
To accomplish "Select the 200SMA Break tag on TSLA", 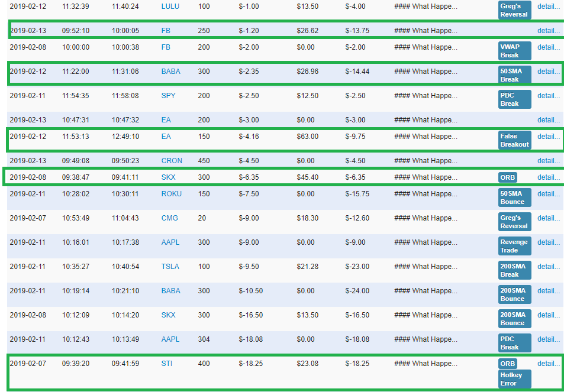I will tap(514, 270).
